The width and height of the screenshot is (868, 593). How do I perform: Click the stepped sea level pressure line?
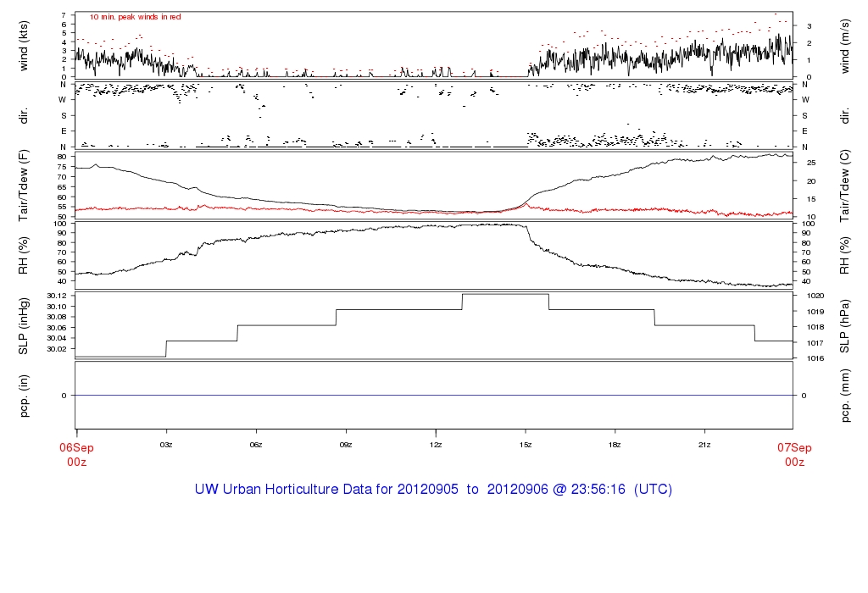[434, 325]
